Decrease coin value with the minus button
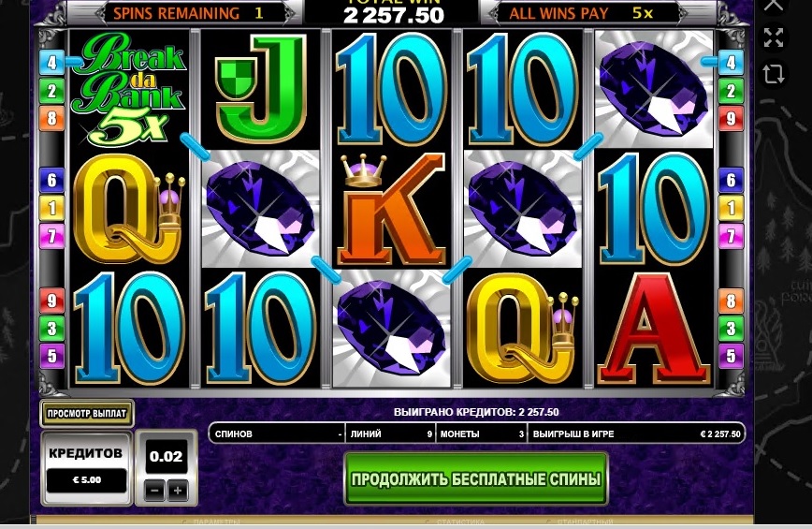The height and width of the screenshot is (529, 812). (x=155, y=491)
